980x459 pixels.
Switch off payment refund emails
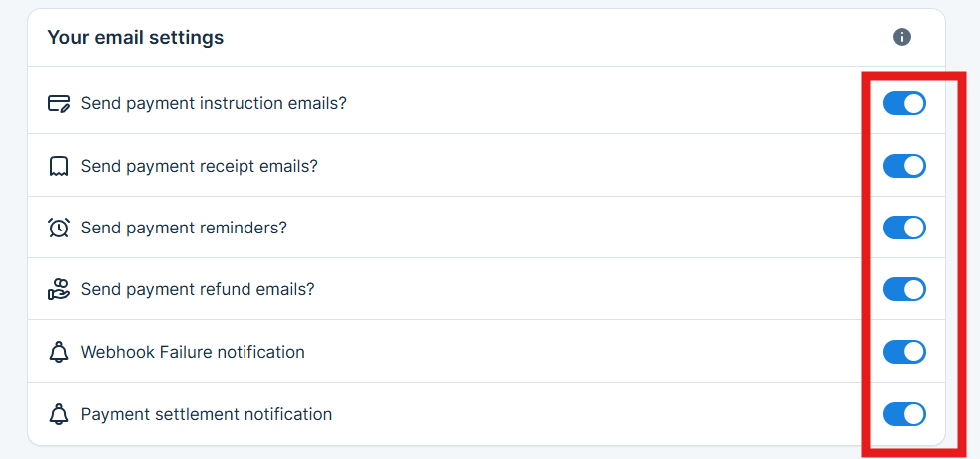[x=904, y=289]
